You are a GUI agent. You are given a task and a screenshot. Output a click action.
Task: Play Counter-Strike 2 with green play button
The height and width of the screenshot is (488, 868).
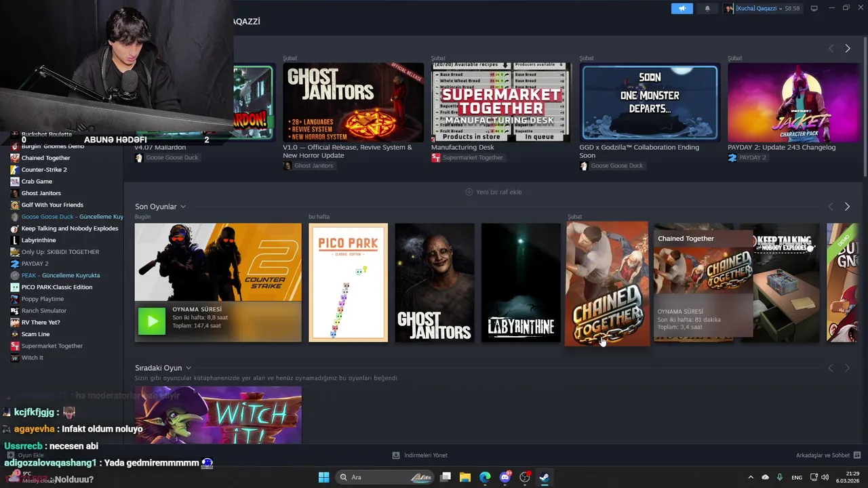pos(152,321)
